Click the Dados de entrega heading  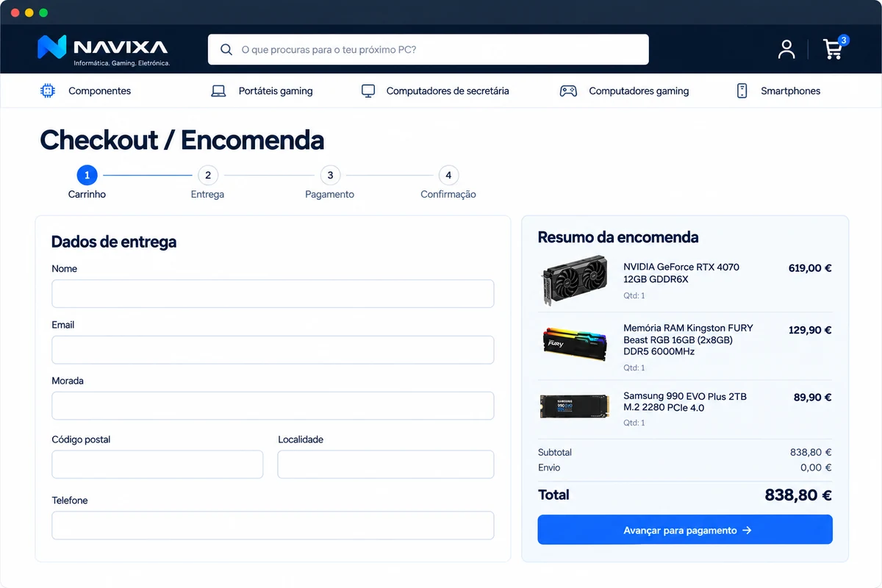point(114,242)
